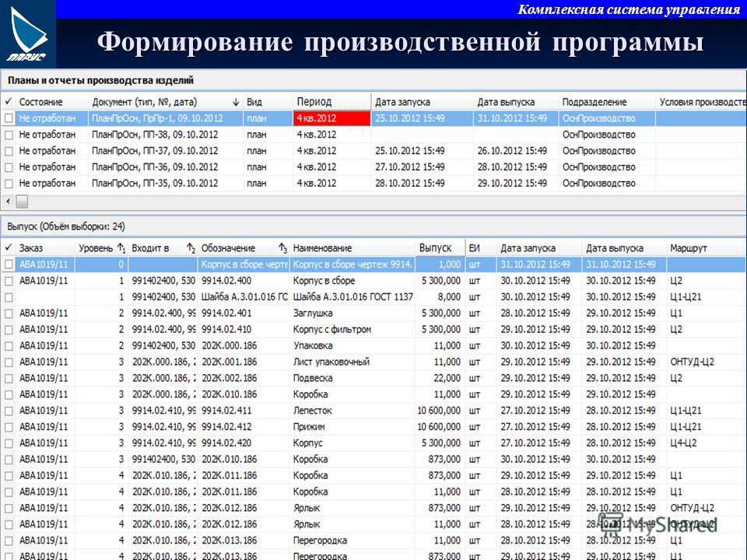Click the Parus logo icon
747x560 pixels.
(28, 33)
